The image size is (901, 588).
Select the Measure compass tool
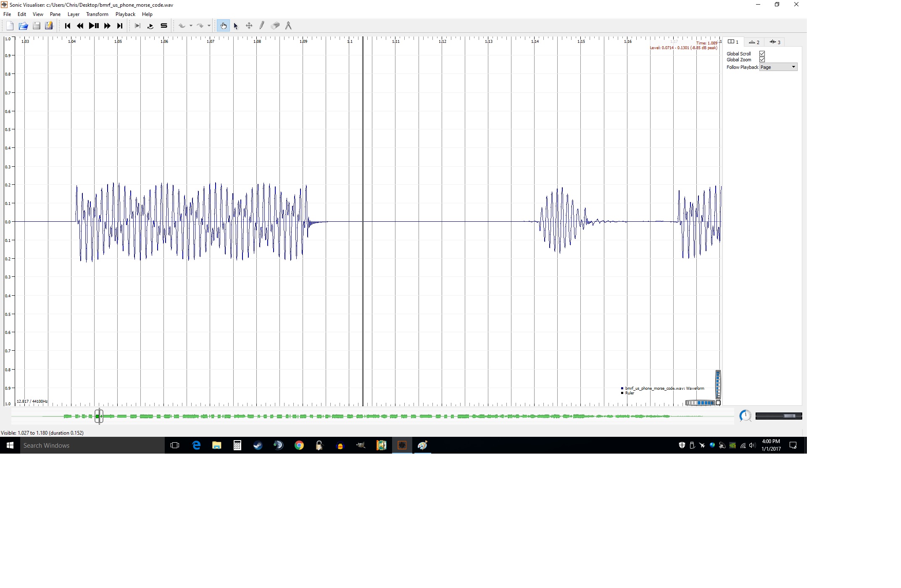coord(288,26)
